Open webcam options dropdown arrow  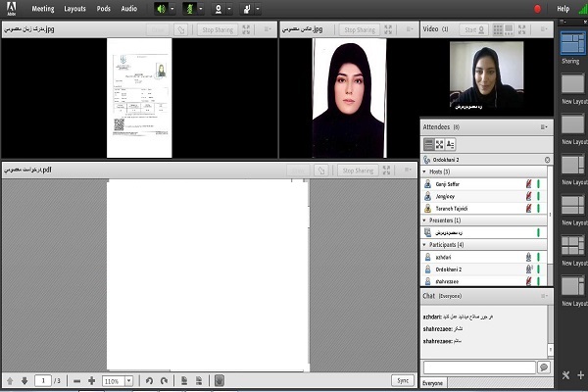(x=229, y=9)
